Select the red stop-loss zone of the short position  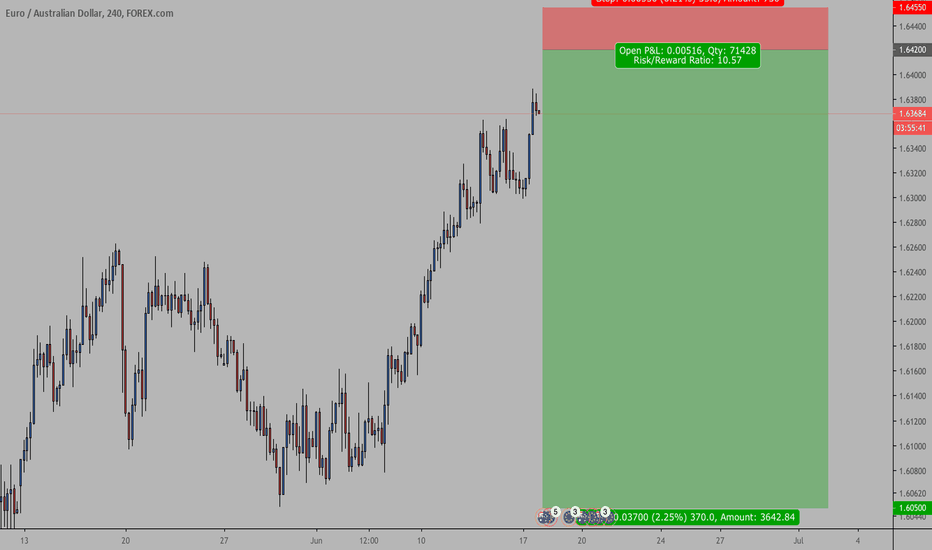click(x=685, y=28)
